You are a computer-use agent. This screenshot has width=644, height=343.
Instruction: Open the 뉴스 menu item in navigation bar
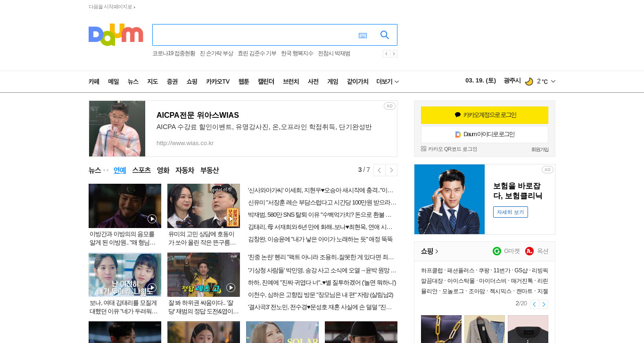(133, 82)
